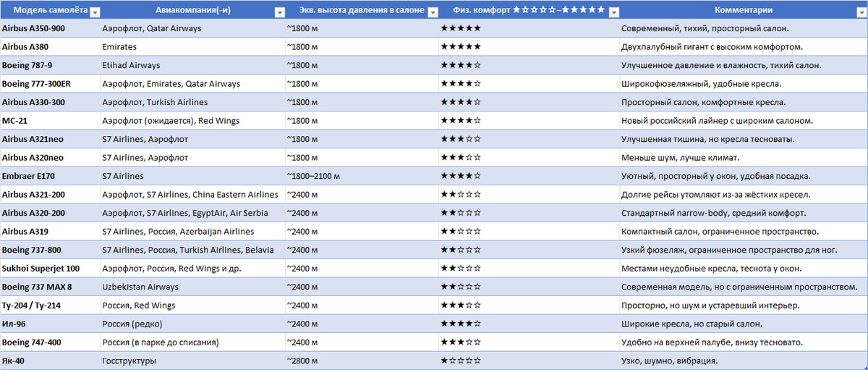Click the ~1800–2100 м pressure cell

pos(362,176)
